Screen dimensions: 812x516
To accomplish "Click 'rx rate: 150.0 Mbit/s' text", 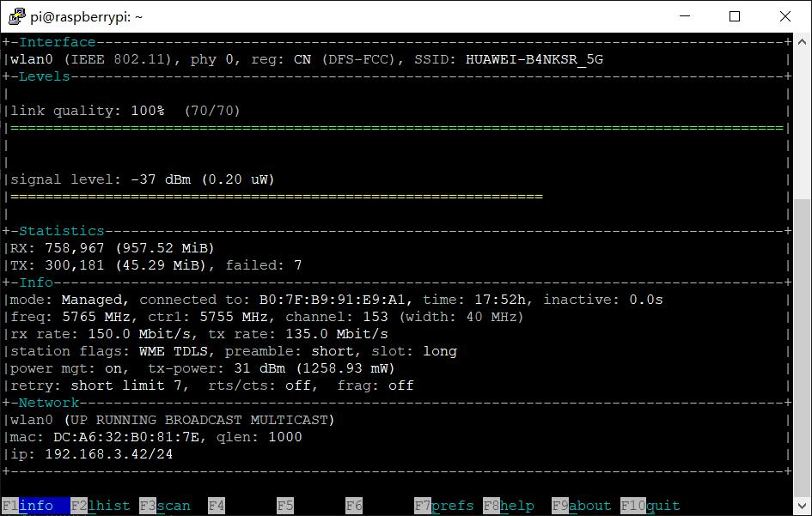I will pyautogui.click(x=101, y=334).
